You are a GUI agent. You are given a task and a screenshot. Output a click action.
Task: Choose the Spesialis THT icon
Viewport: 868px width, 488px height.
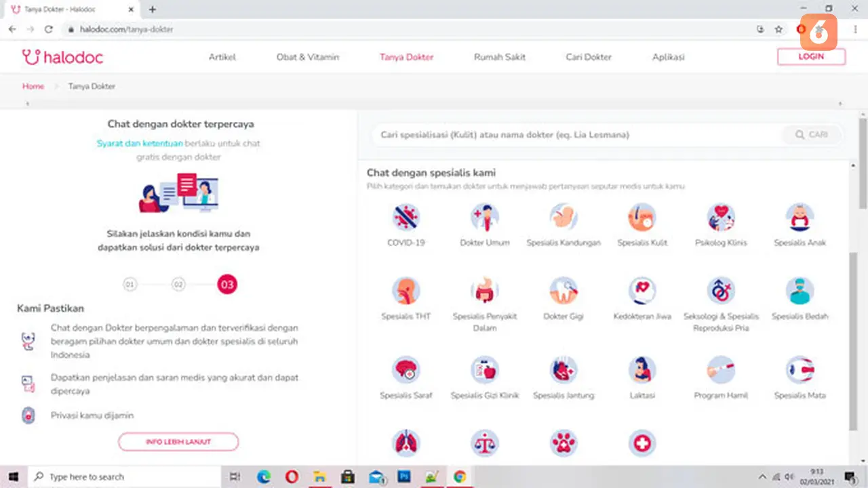pos(406,291)
